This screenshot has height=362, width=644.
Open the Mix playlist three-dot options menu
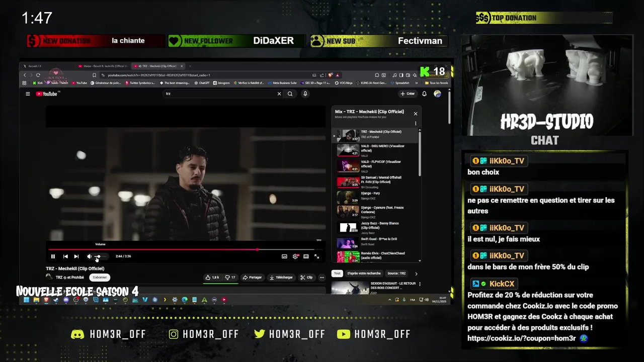tap(416, 123)
